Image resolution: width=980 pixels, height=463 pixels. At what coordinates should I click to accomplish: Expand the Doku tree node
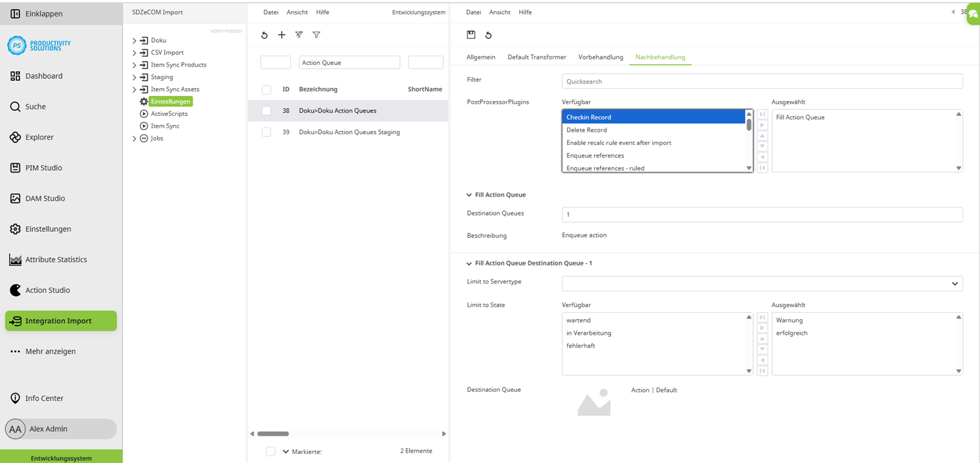134,40
